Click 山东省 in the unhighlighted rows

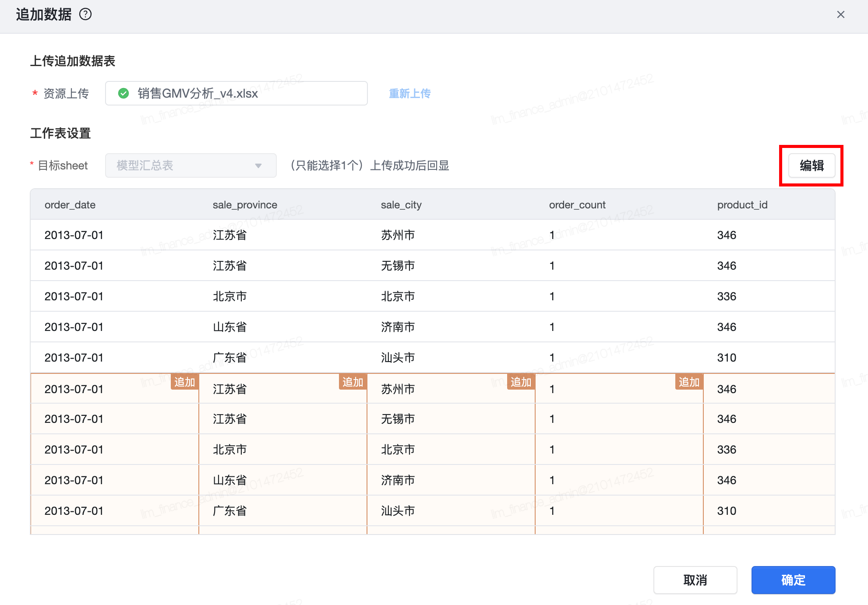[x=229, y=327]
